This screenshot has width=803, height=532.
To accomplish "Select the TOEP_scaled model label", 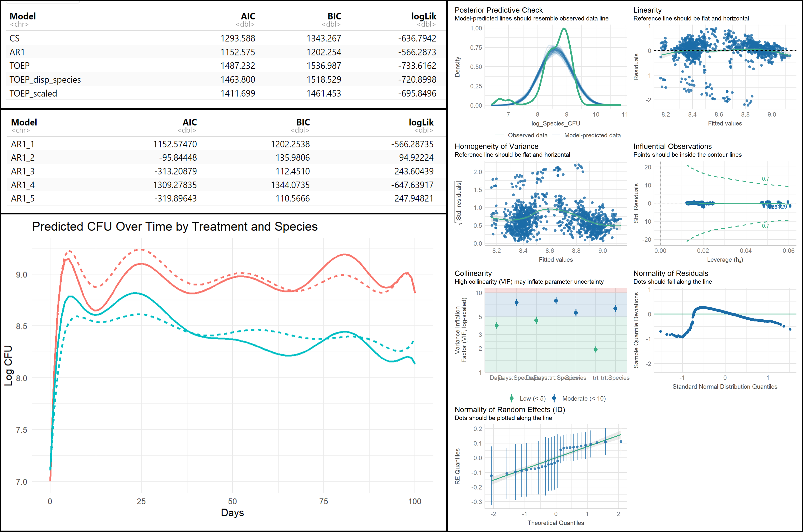I will coord(33,94).
